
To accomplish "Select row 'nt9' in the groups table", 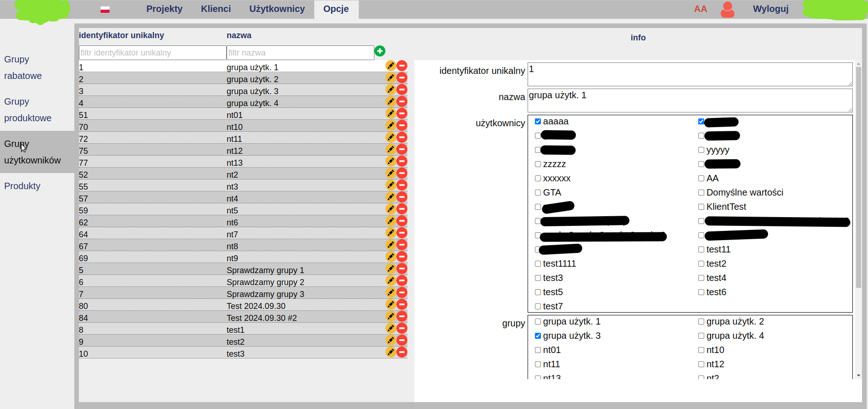I will [x=243, y=258].
